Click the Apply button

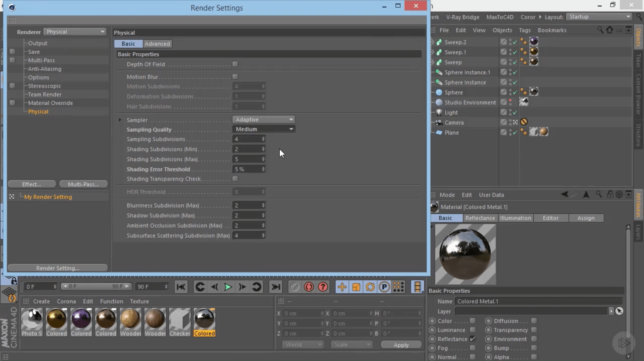401,345
